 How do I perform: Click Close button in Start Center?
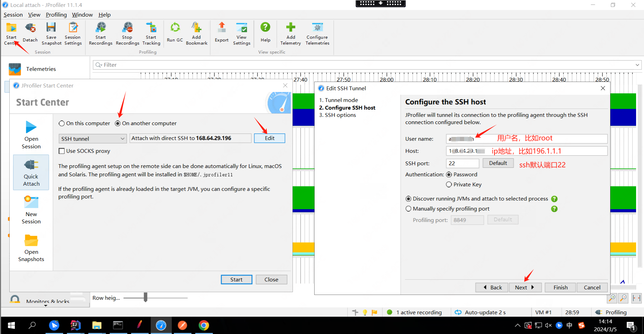[271, 280]
